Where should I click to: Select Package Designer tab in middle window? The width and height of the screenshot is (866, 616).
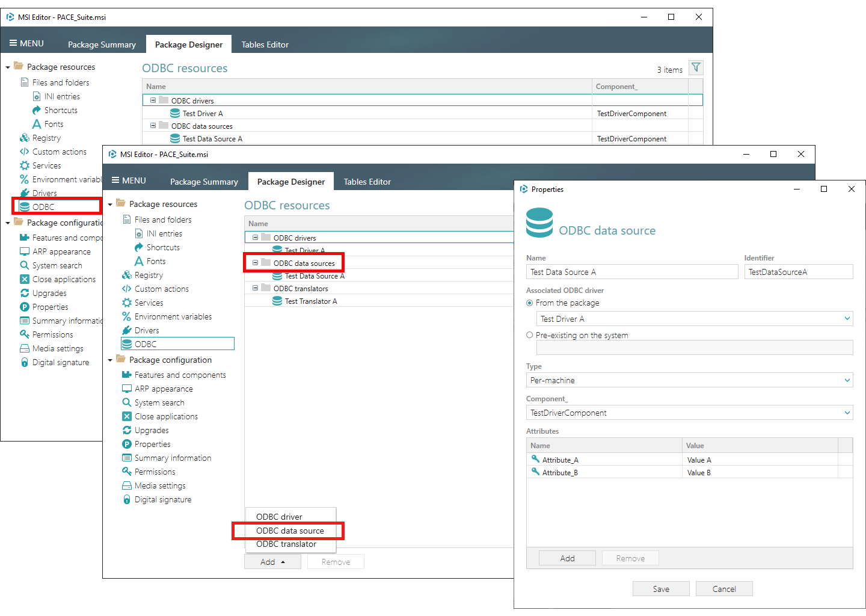(x=291, y=182)
